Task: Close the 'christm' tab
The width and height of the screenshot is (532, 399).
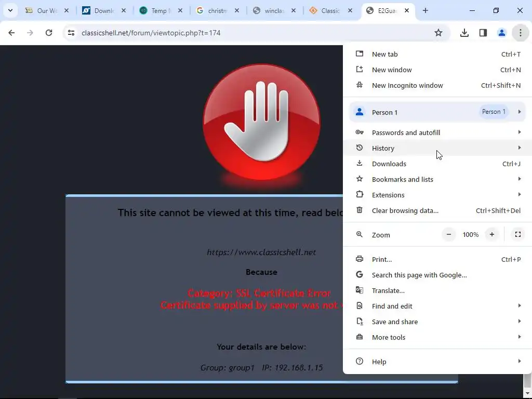Action: 237,10
